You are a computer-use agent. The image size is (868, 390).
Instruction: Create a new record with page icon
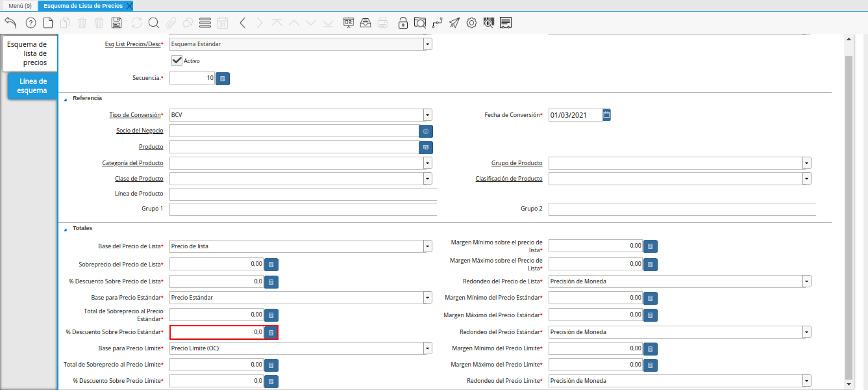(48, 23)
